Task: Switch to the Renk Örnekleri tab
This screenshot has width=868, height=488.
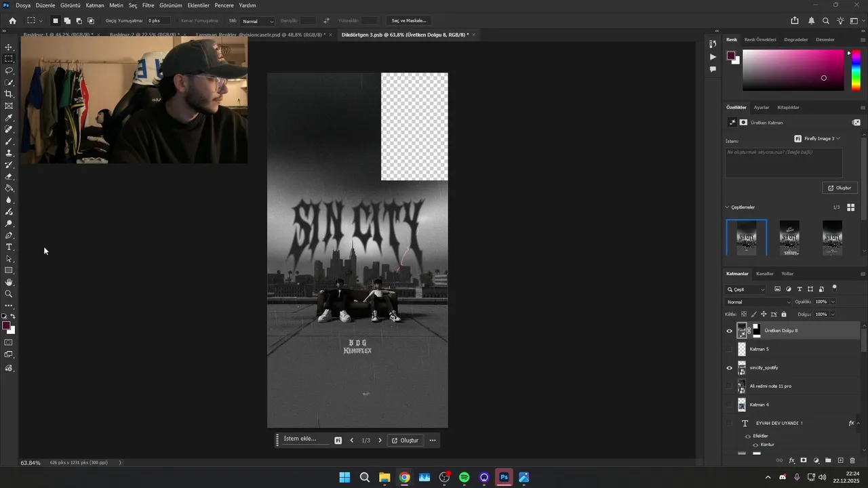Action: [760, 39]
